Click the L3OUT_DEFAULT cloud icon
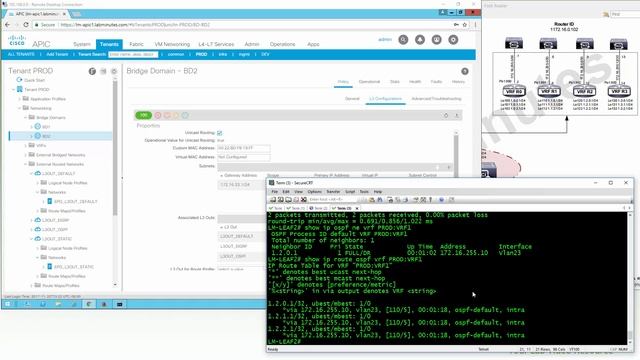Screen dimensions: 640x360 click(38, 173)
